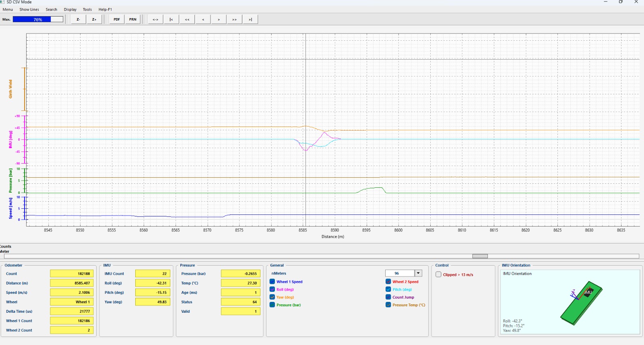Toggle the Wheel 1 Speed checkbox
Image resolution: width=644 pixels, height=345 pixels.
[272, 282]
